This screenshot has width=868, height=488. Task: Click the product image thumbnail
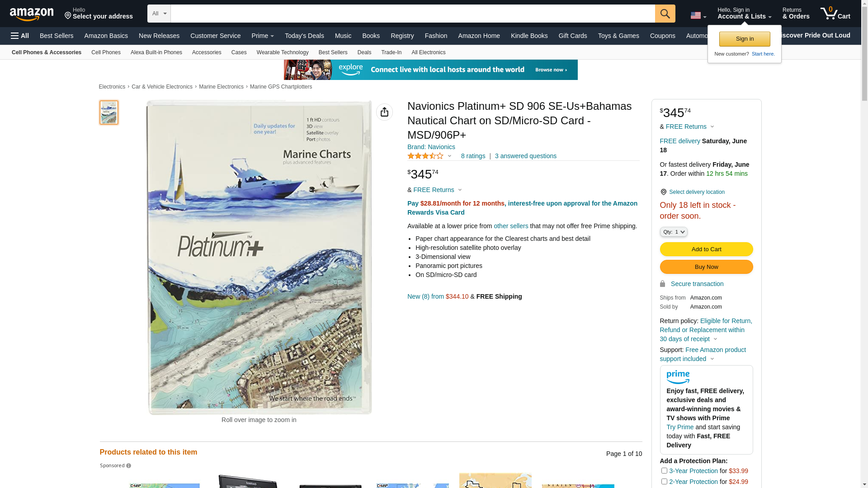pos(109,113)
